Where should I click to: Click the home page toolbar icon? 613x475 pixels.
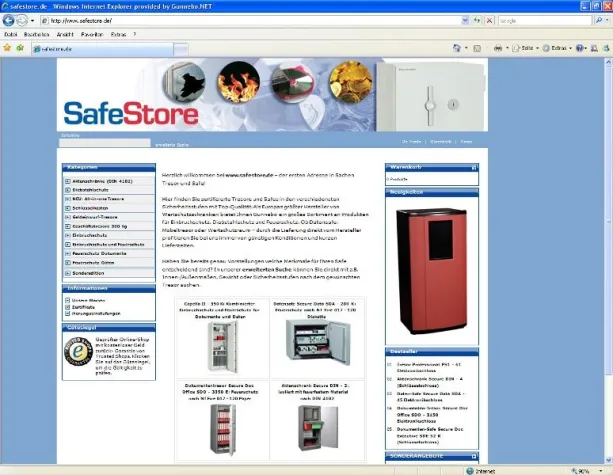[457, 47]
